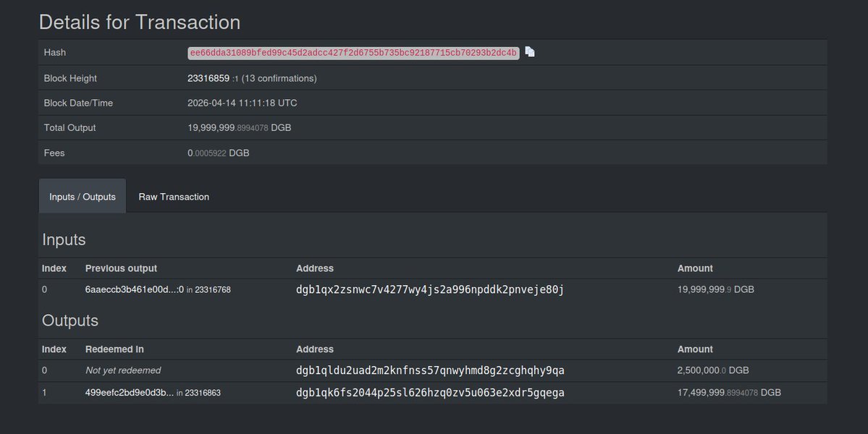
Task: Switch to the Raw Transaction tab
Action: pyautogui.click(x=174, y=197)
